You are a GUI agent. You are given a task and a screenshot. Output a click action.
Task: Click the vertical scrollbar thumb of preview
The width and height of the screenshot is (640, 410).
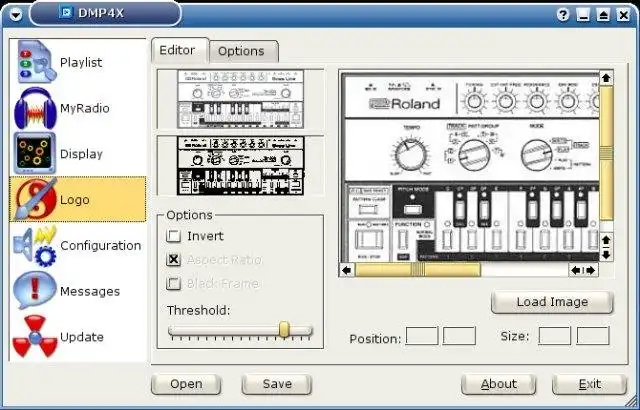(x=606, y=153)
